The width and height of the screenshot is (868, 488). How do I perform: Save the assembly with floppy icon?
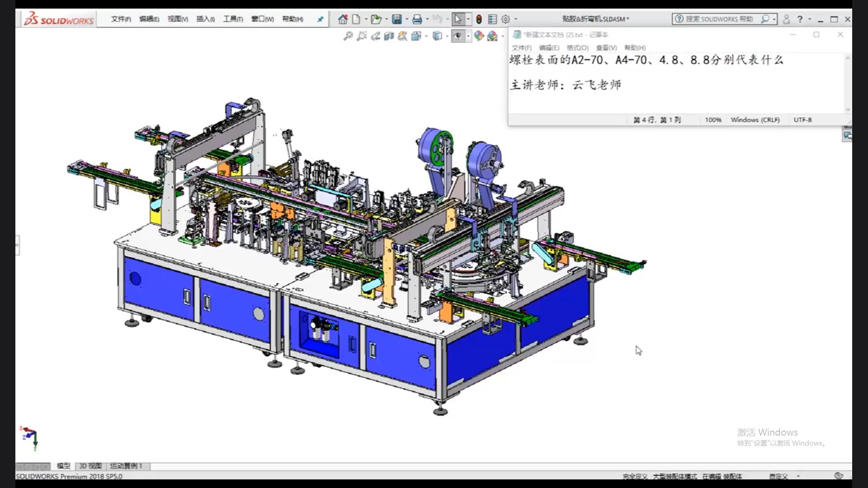397,19
